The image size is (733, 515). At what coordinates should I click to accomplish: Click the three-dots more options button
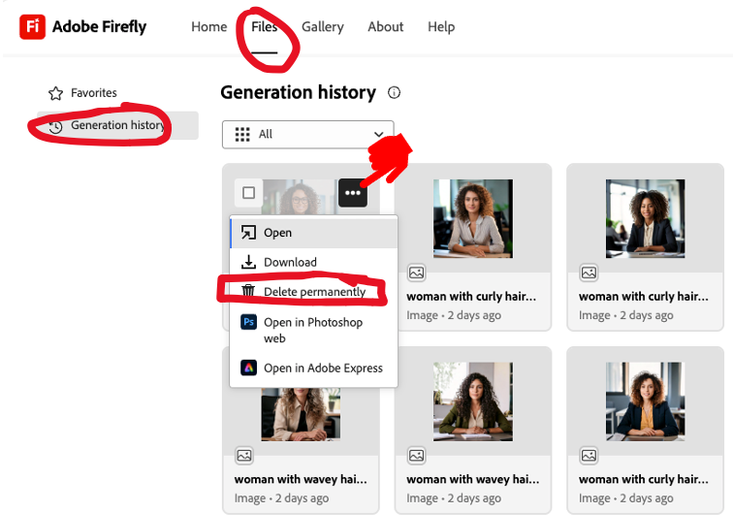coord(353,193)
